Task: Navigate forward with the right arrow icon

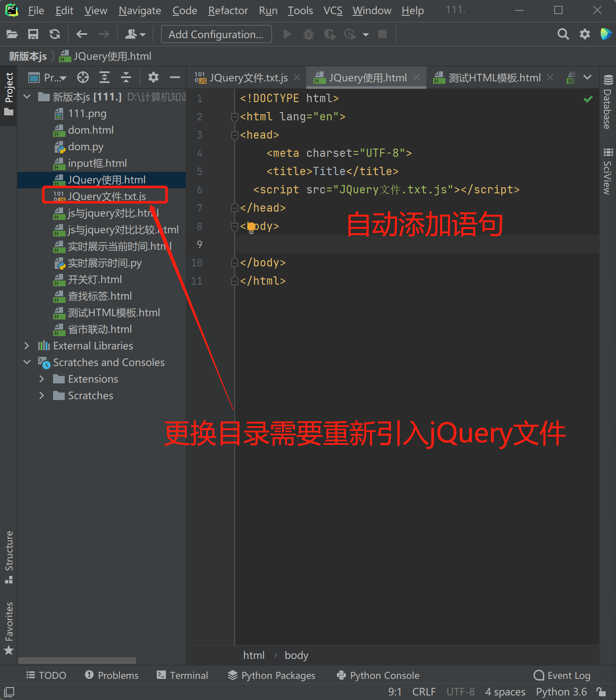Action: pyautogui.click(x=104, y=34)
